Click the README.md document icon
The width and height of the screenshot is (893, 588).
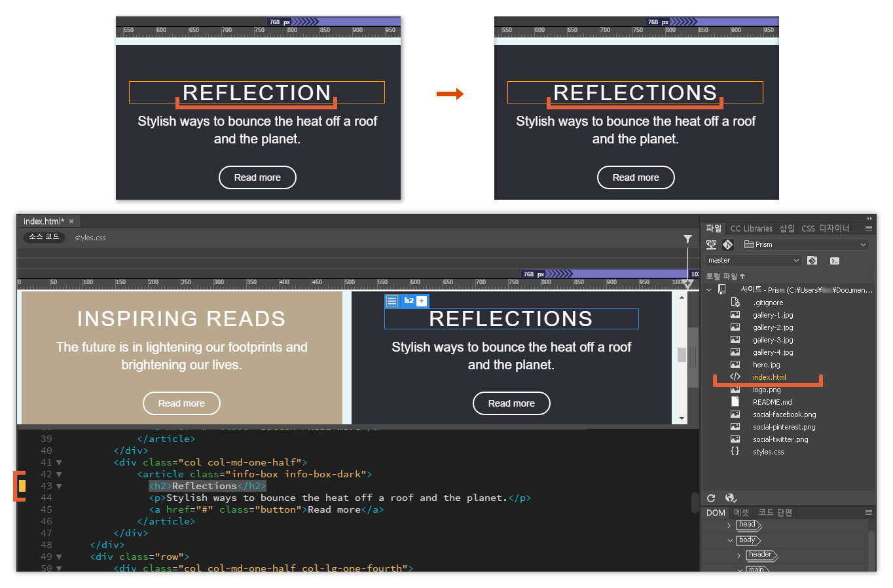click(735, 402)
